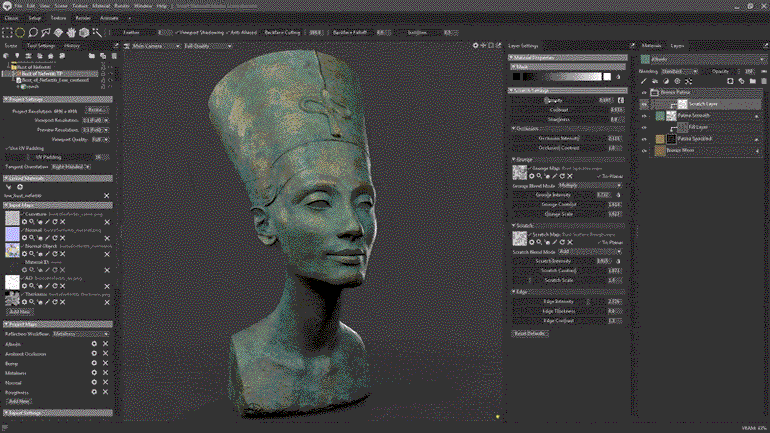Collapse the Occlusion section

[x=513, y=128]
